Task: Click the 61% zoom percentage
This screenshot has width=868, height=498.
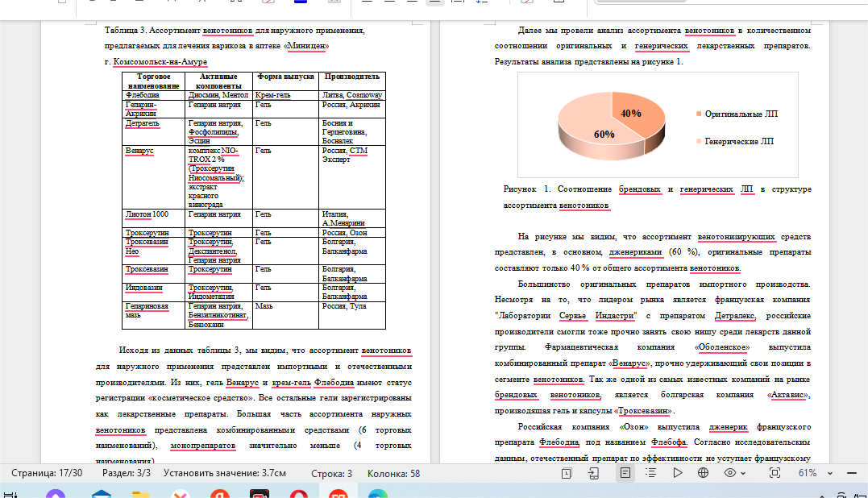Action: [808, 473]
